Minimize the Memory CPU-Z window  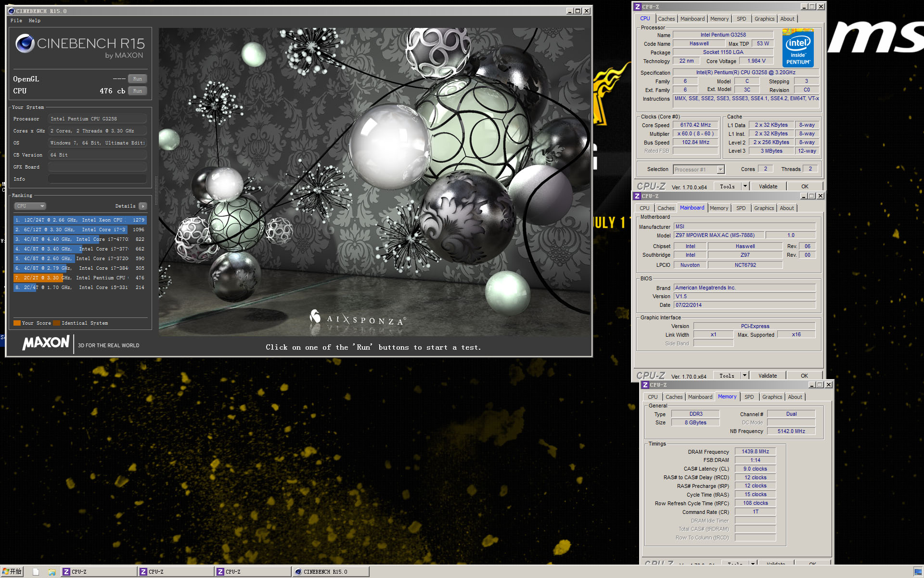point(812,385)
